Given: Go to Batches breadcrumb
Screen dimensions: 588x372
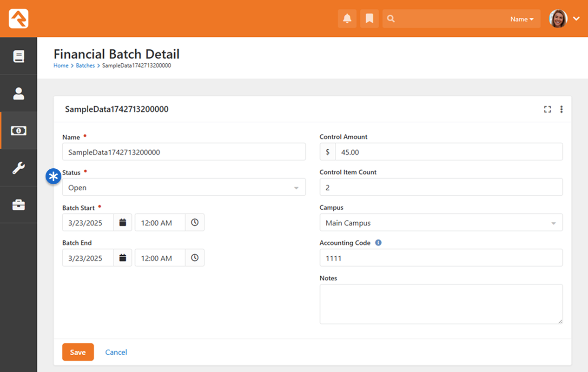Looking at the screenshot, I should click(85, 66).
